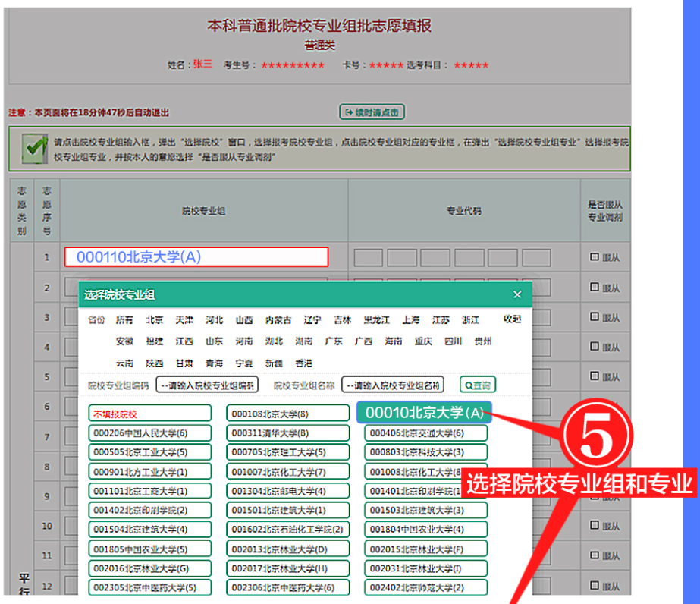Viewport: 700px width, 604px height.
Task: Select 江苏 province filter
Action: tap(441, 320)
